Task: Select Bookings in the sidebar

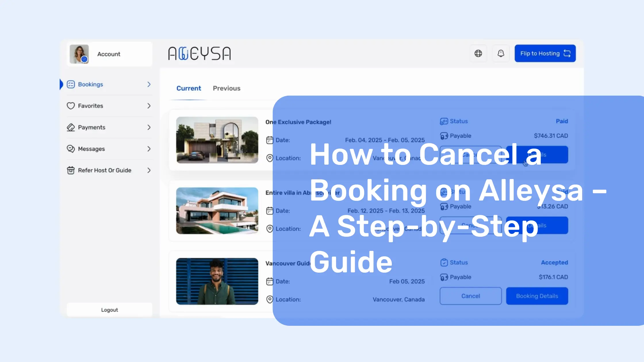Action: pos(109,84)
